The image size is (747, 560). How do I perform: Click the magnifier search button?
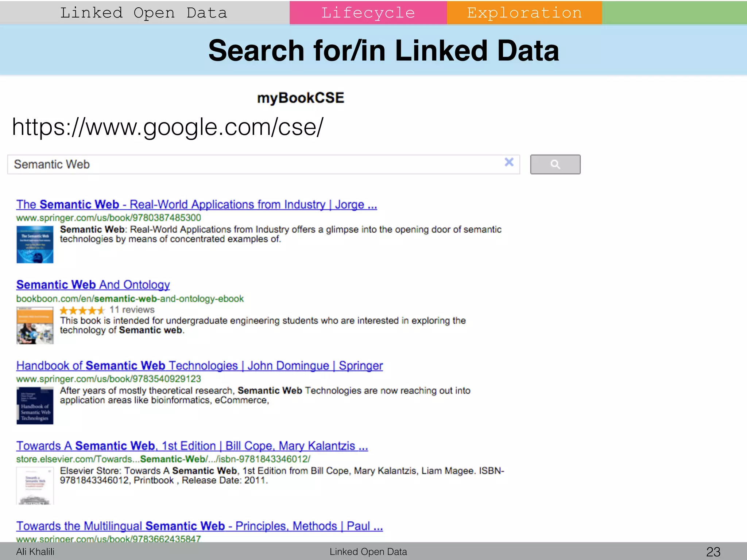point(555,164)
